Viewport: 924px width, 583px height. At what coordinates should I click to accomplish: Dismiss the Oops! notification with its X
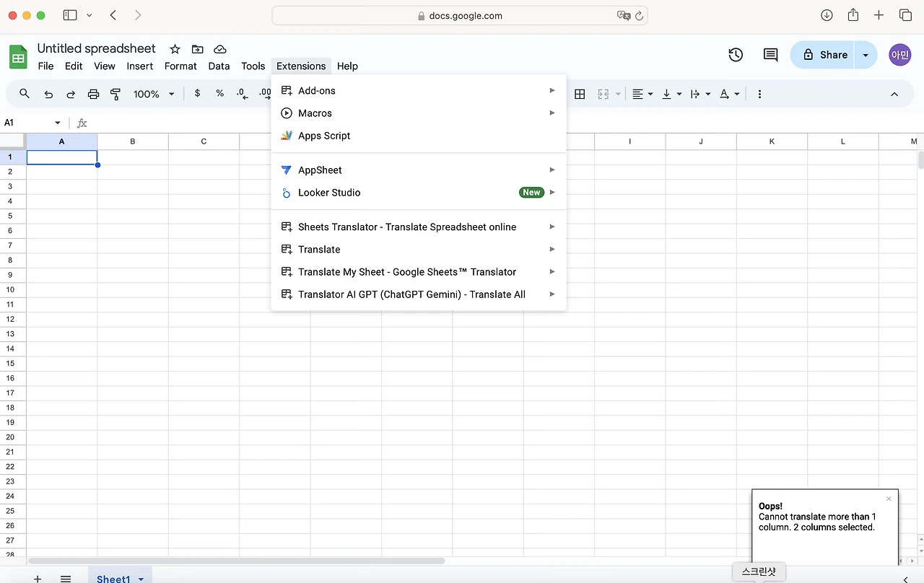(889, 499)
